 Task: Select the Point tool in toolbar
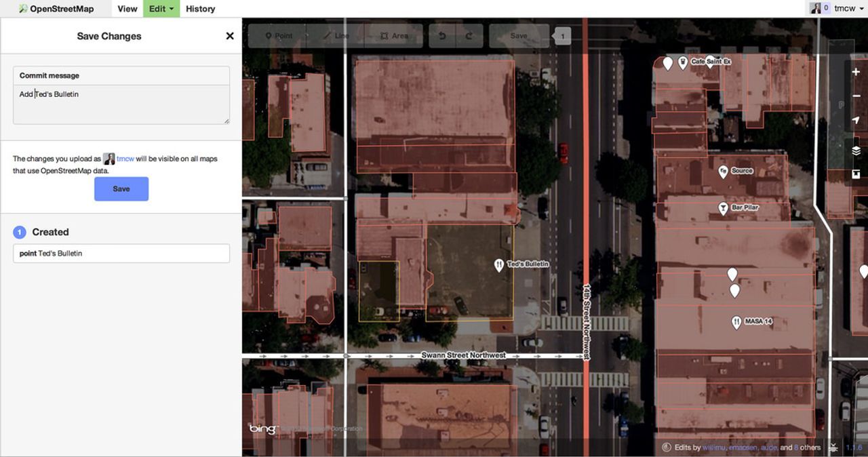click(x=278, y=36)
